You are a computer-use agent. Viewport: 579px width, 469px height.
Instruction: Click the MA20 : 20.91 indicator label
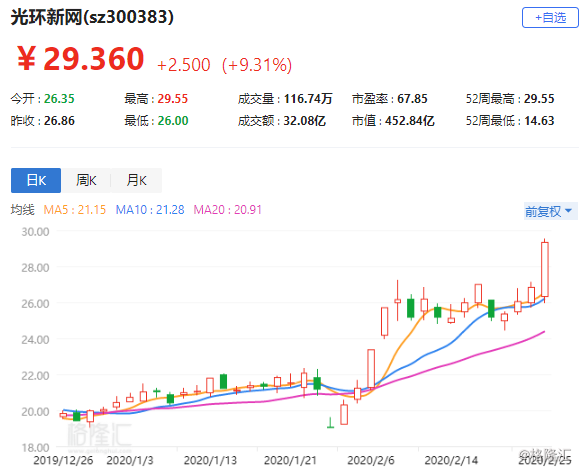pos(227,210)
